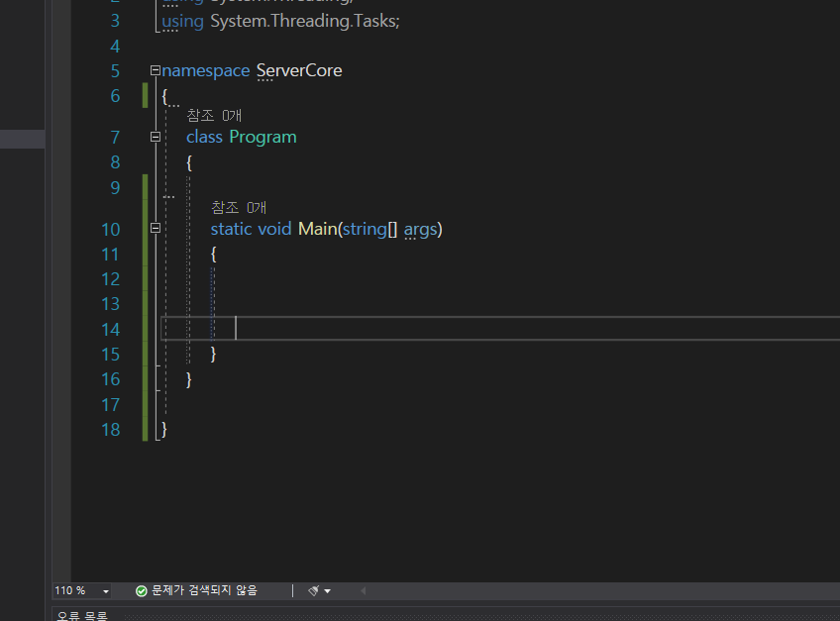Click the namespace keyword on line 5

(206, 70)
